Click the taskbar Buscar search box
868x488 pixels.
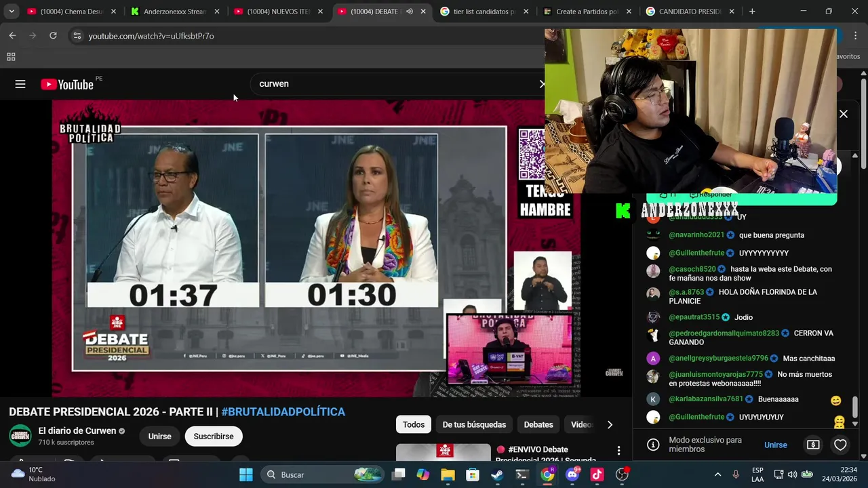coord(322,474)
